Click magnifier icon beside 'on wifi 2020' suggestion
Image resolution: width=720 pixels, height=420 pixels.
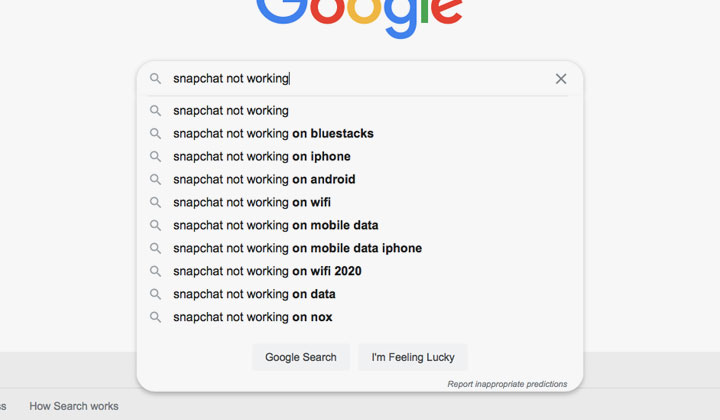pyautogui.click(x=156, y=271)
